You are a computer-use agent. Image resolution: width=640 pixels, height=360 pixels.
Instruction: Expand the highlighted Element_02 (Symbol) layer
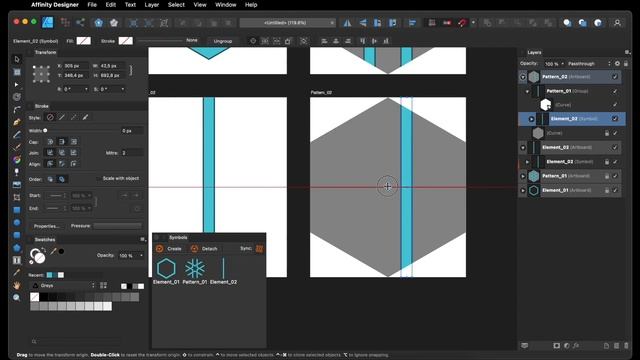click(531, 119)
